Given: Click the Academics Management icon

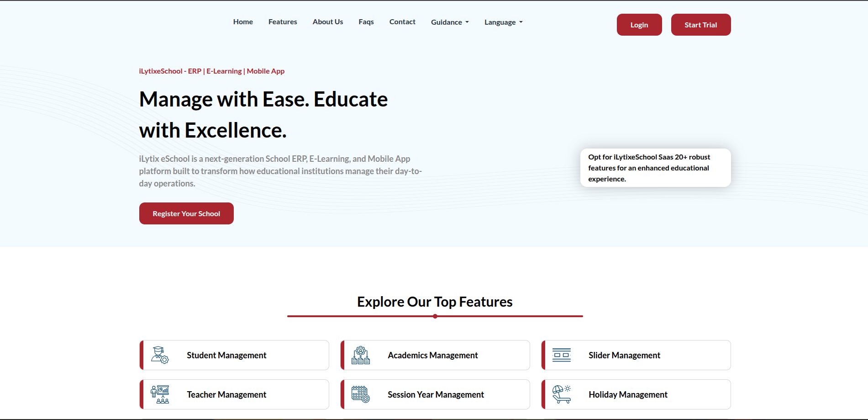Looking at the screenshot, I should [x=361, y=355].
